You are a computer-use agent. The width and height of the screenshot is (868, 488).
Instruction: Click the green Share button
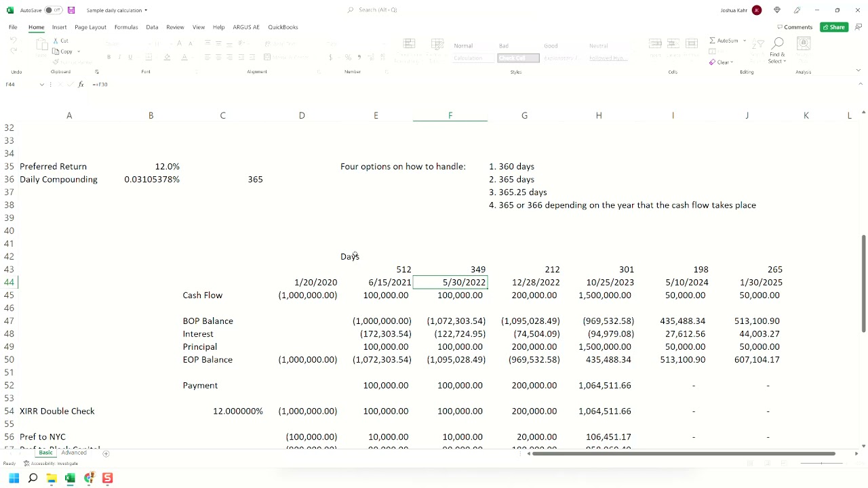834,27
